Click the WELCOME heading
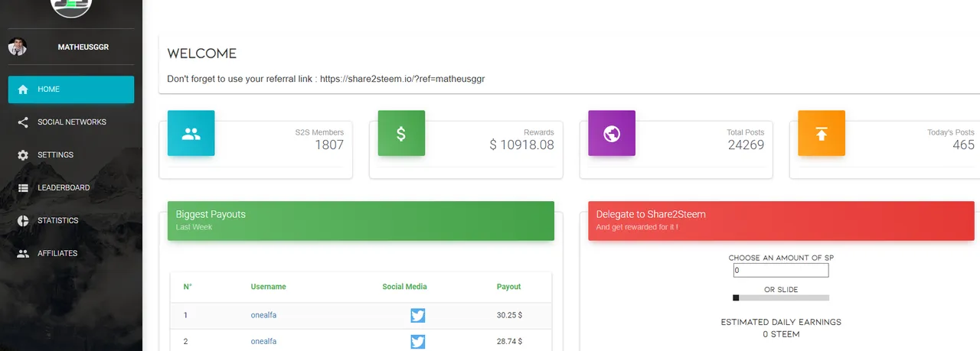980x351 pixels. tap(202, 54)
